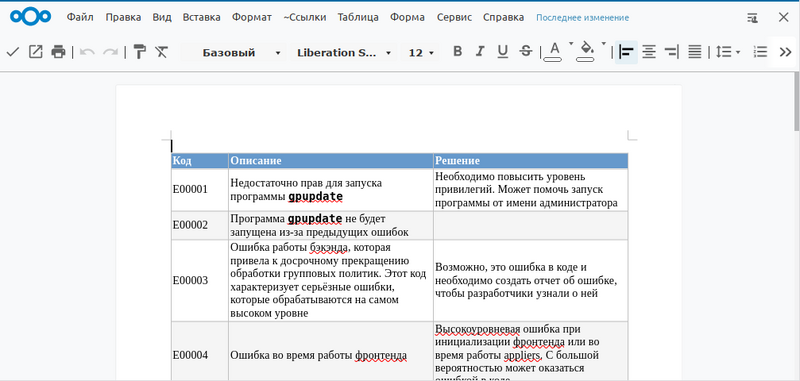Image resolution: width=800 pixels, height=381 pixels.
Task: Open the Вид menu
Action: [x=162, y=17]
